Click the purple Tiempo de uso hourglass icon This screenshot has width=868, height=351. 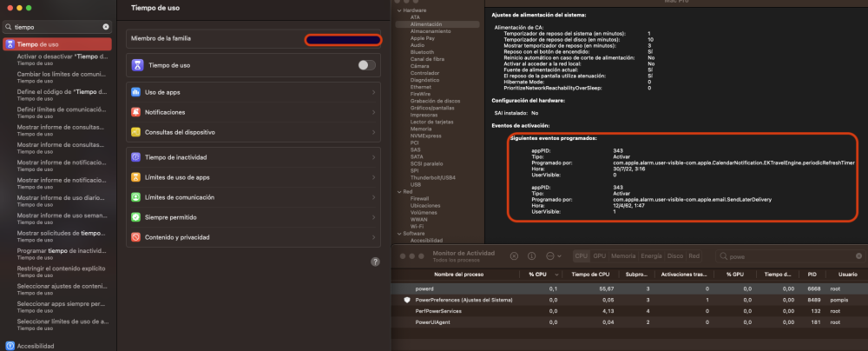coord(137,65)
